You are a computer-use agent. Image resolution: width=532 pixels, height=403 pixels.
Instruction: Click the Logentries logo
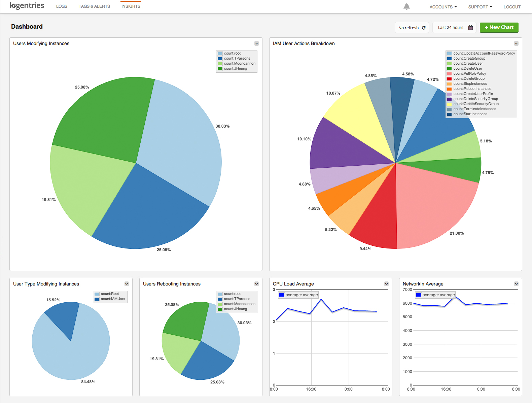[x=27, y=6]
